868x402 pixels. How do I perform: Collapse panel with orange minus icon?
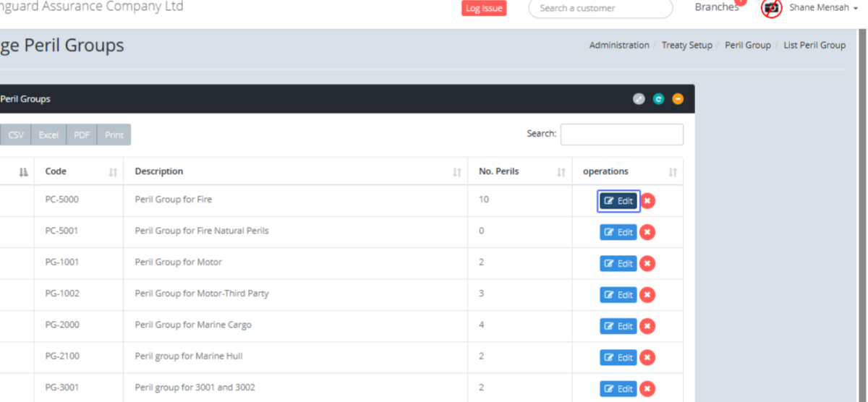click(x=678, y=99)
